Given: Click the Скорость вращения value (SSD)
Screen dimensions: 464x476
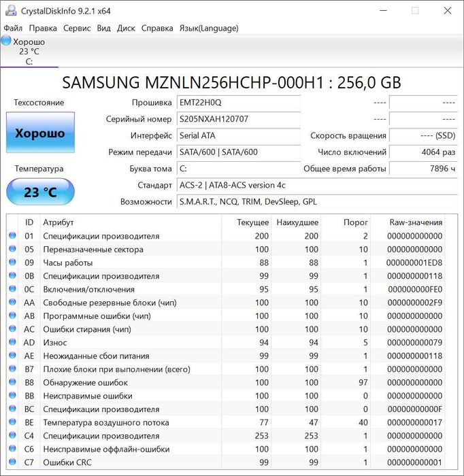Looking at the screenshot, I should (x=423, y=135).
